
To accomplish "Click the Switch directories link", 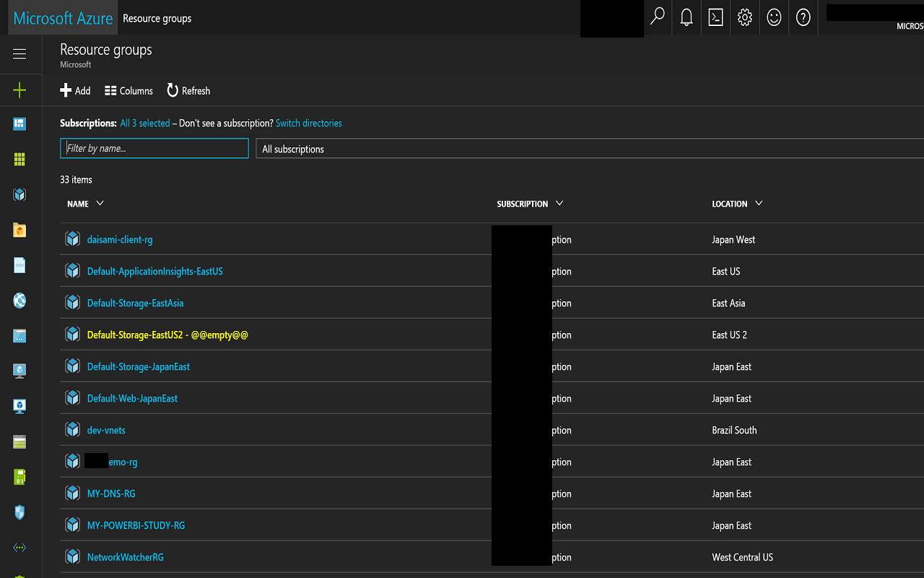I will click(x=309, y=124).
